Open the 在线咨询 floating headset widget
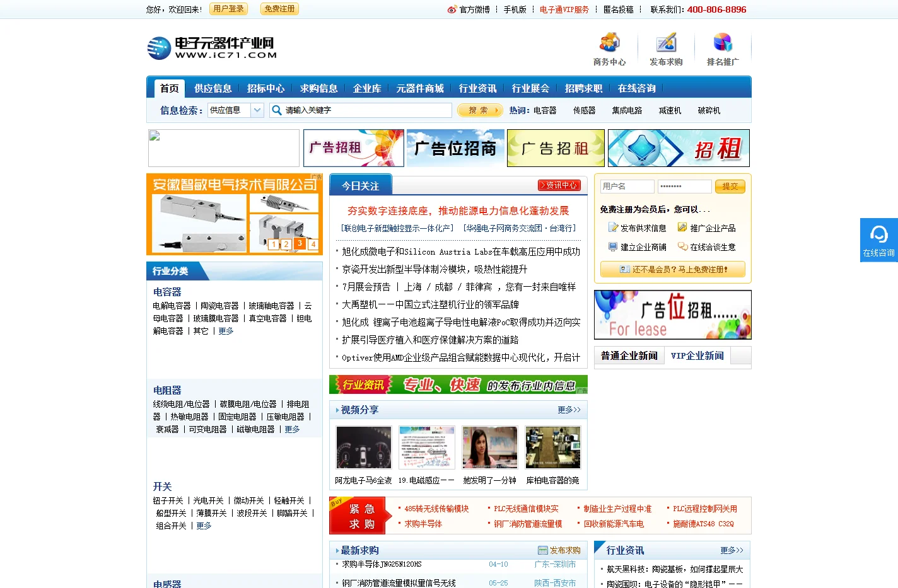This screenshot has height=588, width=898. tap(878, 240)
